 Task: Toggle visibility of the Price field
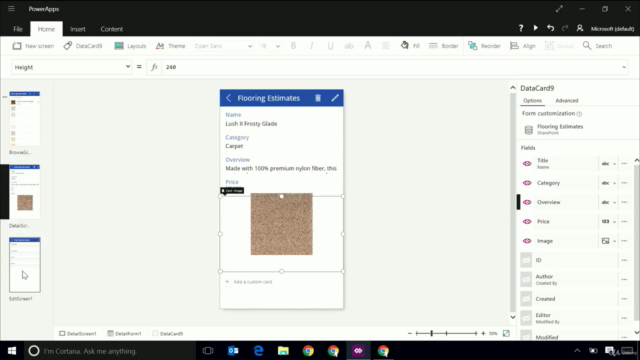[527, 222]
